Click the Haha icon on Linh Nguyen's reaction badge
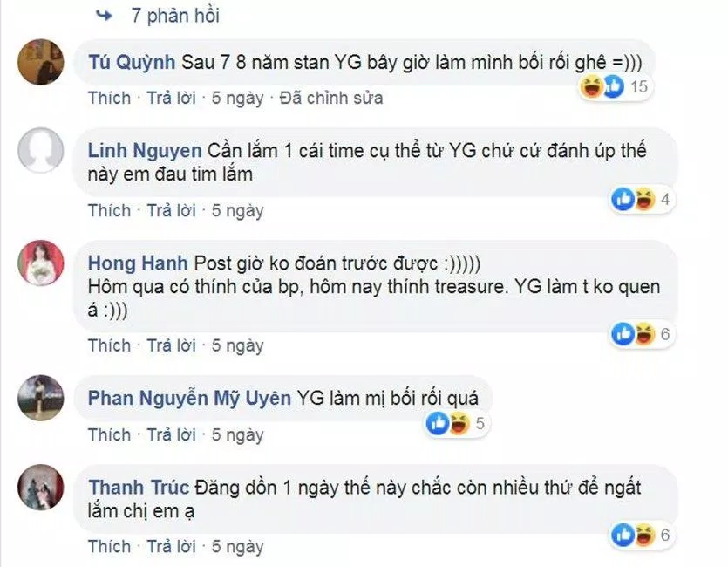Image resolution: width=728 pixels, height=567 pixels. (x=643, y=199)
